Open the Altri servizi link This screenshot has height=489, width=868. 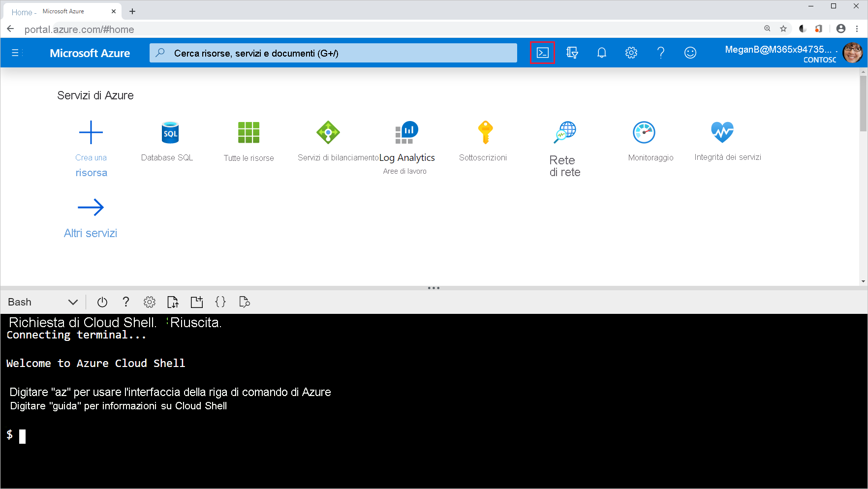(x=91, y=233)
